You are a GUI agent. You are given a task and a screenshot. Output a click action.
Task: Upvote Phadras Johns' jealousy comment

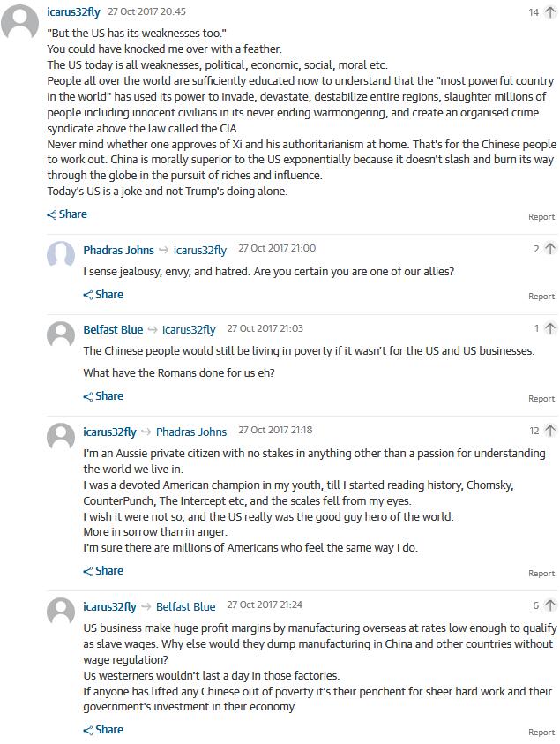(x=549, y=249)
